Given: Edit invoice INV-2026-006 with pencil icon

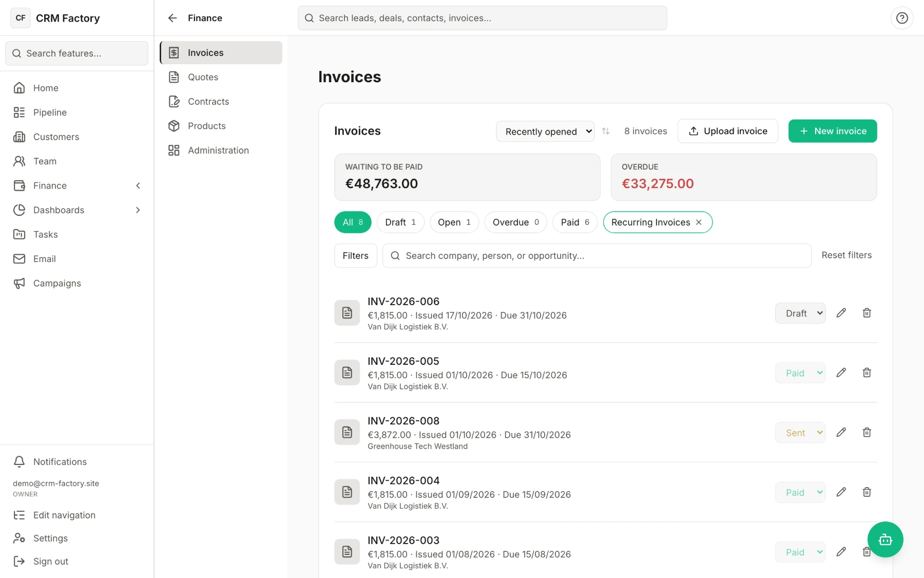Looking at the screenshot, I should (841, 313).
